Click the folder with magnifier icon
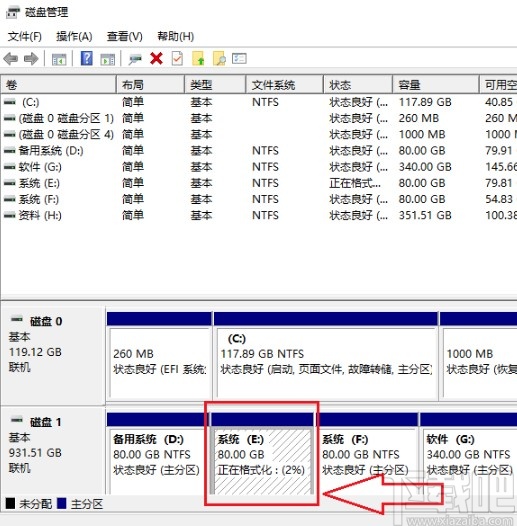This screenshot has height=526, width=517. (219, 58)
